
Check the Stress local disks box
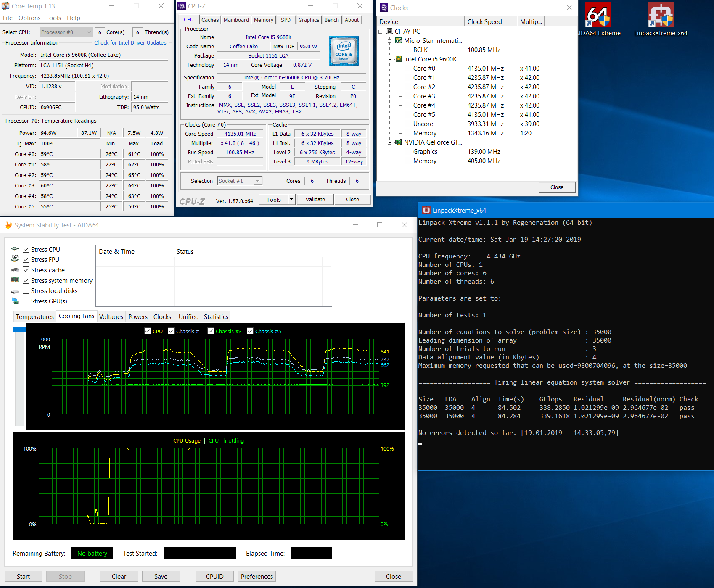click(x=26, y=290)
